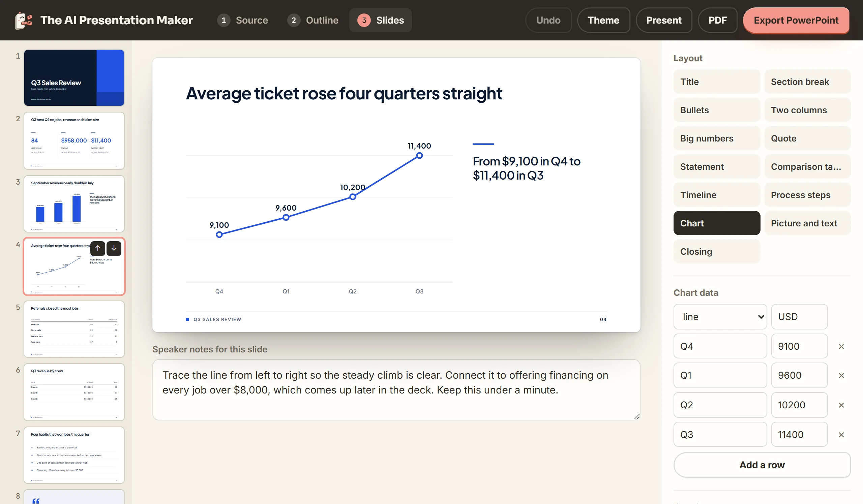The width and height of the screenshot is (863, 504).
Task: Choose the Quote layout
Action: click(807, 138)
